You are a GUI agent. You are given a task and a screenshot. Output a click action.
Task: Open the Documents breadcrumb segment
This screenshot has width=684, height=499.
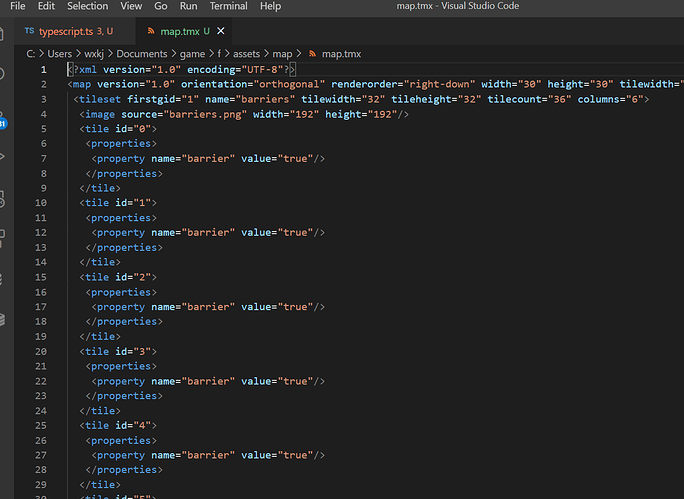(x=142, y=54)
